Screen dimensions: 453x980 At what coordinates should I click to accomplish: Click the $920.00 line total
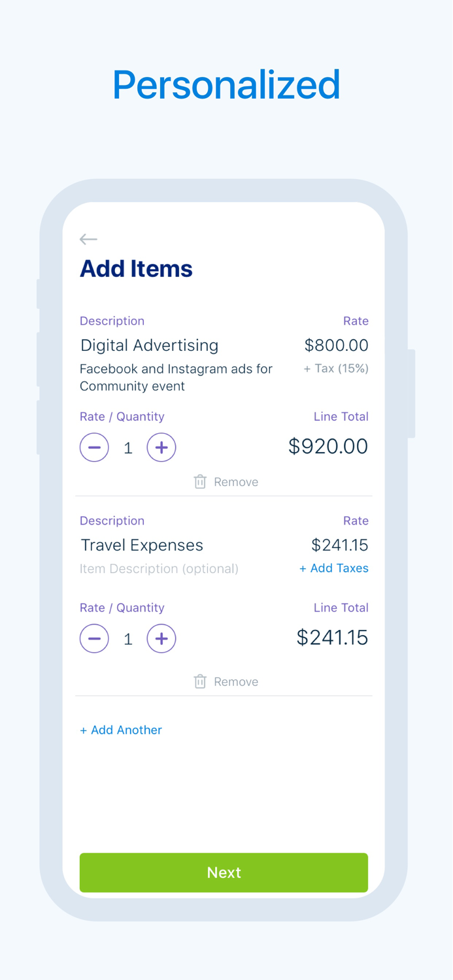(x=327, y=446)
